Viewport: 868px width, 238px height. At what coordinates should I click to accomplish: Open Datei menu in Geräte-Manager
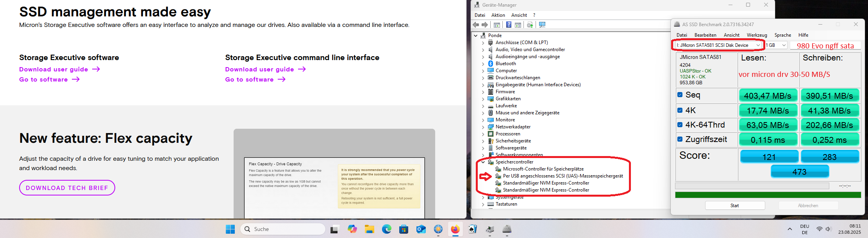click(480, 15)
